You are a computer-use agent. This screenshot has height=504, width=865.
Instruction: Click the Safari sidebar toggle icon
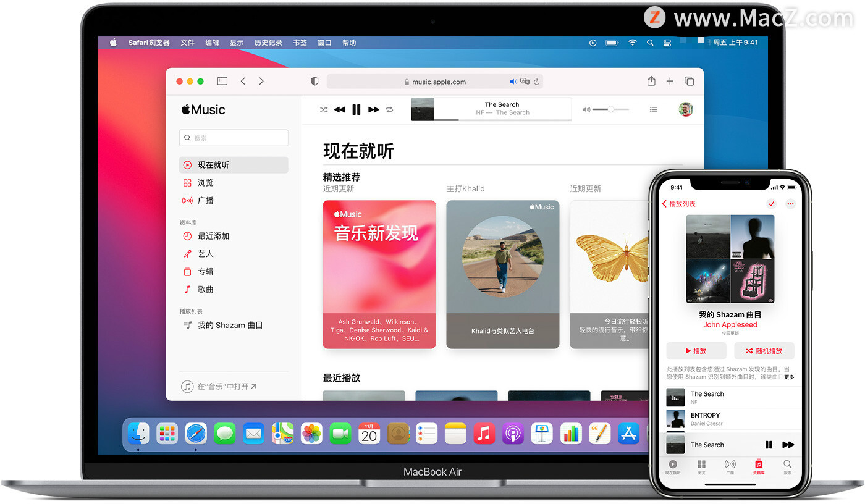(222, 82)
